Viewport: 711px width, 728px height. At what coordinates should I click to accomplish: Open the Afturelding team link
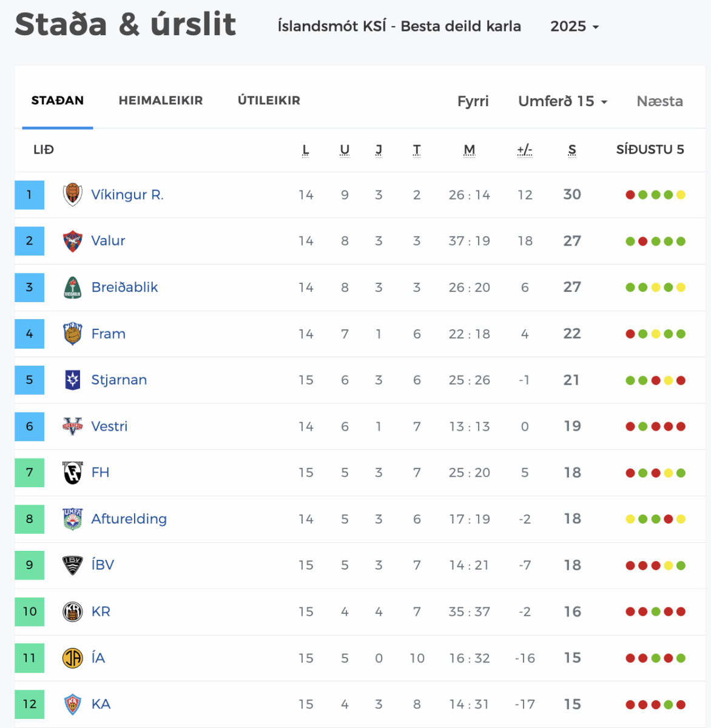click(x=129, y=519)
